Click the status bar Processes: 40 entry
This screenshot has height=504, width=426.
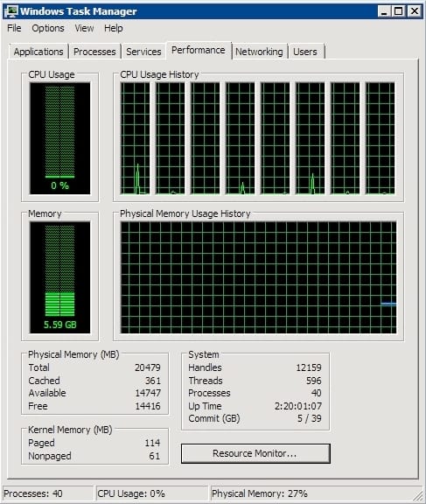pos(47,493)
